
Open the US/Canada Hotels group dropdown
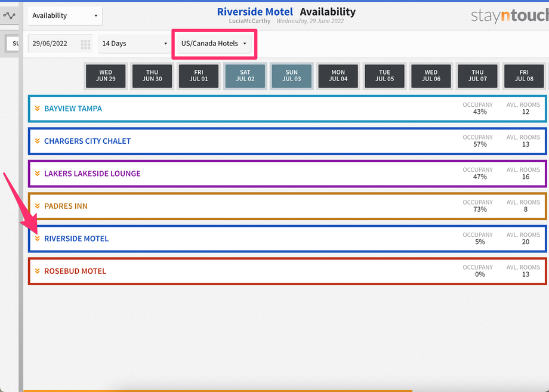pyautogui.click(x=214, y=44)
